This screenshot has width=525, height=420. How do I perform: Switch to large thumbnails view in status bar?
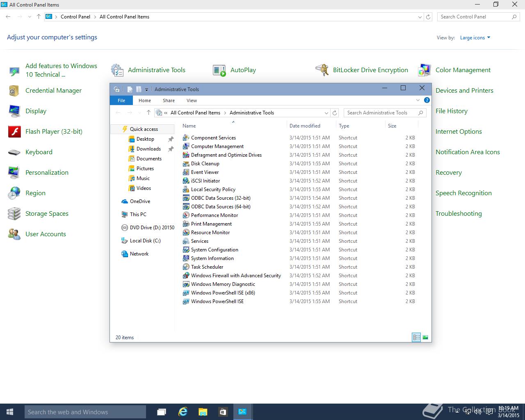pos(425,338)
